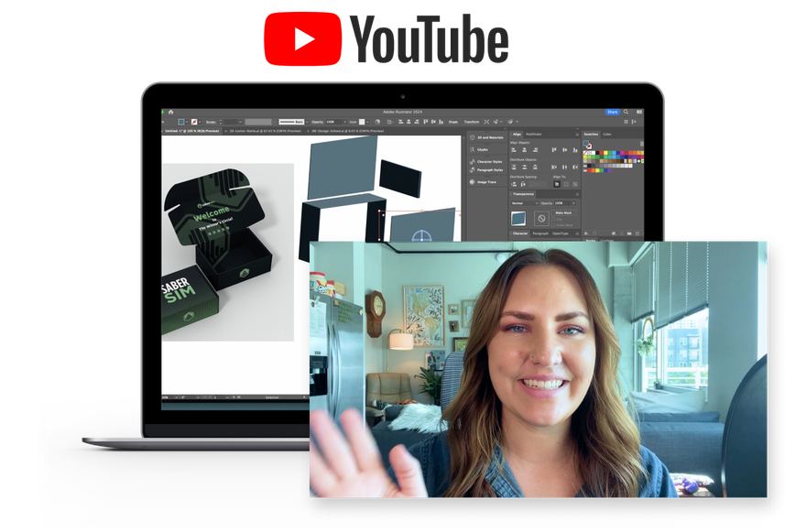The width and height of the screenshot is (806, 532).
Task: Open the Glyphs panel
Action: point(478,149)
